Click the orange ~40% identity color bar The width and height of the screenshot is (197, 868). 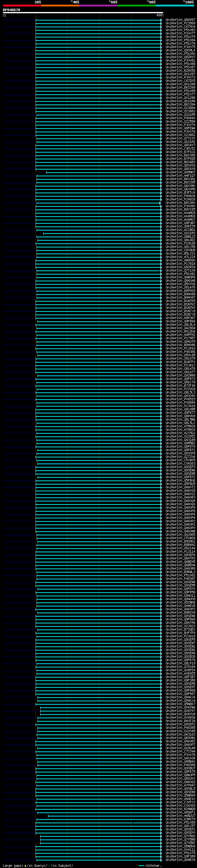point(60,6)
